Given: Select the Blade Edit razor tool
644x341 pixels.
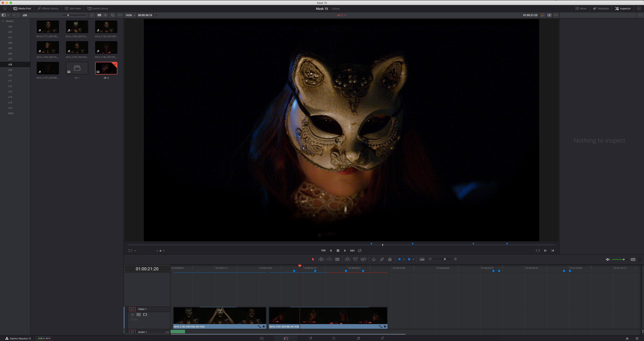Looking at the screenshot, I should (x=337, y=259).
